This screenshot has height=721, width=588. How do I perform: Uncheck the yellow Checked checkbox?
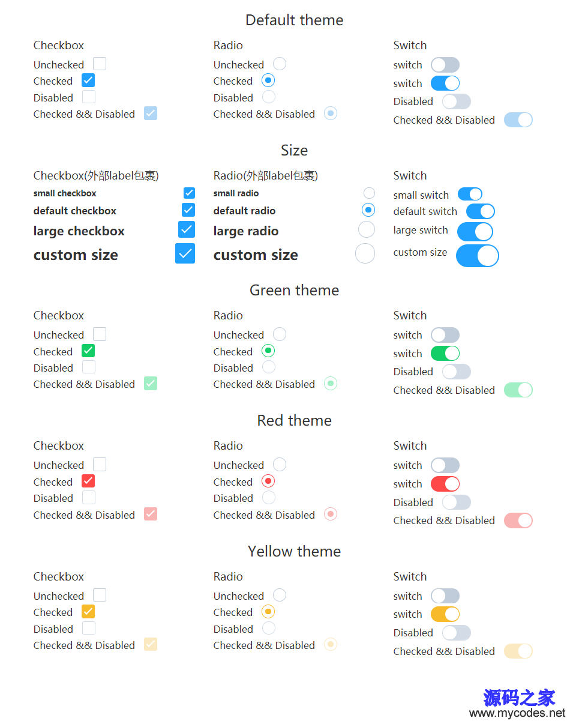pyautogui.click(x=88, y=611)
